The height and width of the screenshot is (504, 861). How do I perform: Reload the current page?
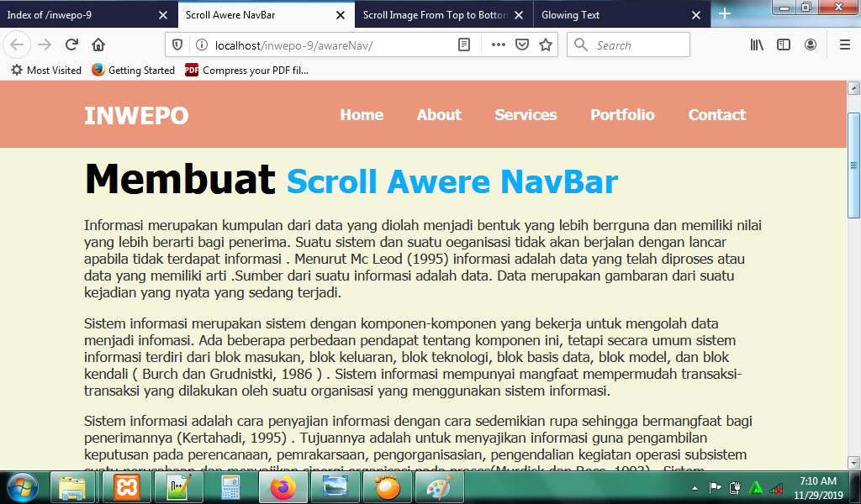click(71, 45)
